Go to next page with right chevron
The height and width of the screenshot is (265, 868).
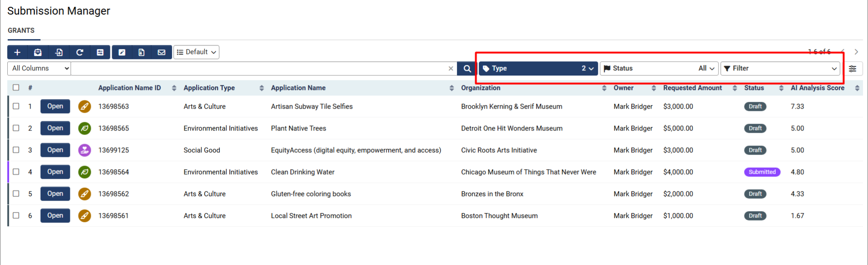[856, 52]
